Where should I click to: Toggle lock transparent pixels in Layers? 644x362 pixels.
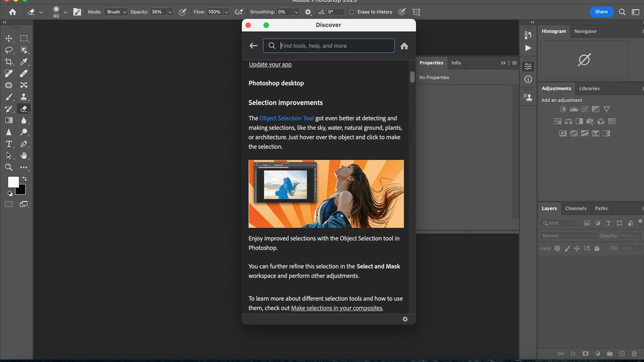point(557,248)
